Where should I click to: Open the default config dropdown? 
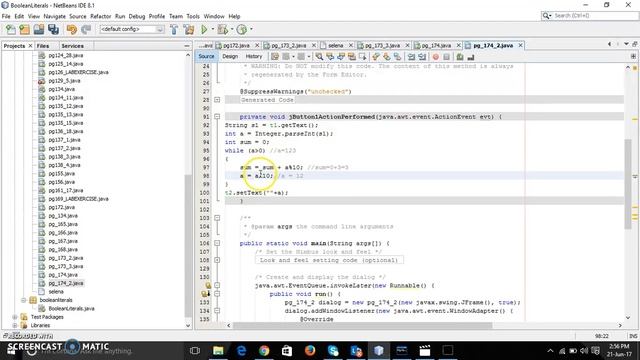click(x=132, y=29)
